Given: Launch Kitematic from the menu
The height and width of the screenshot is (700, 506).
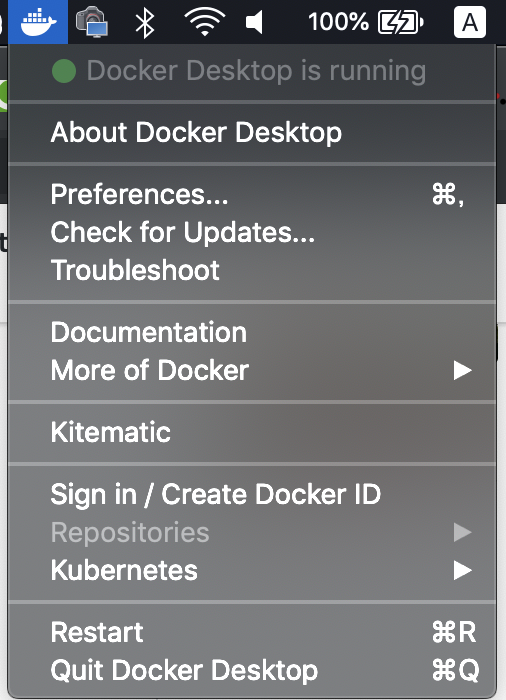Looking at the screenshot, I should pos(252,432).
